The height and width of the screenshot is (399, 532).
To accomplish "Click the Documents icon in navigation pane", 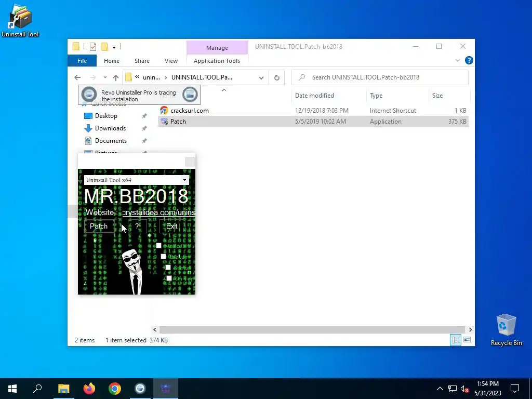I will point(88,140).
